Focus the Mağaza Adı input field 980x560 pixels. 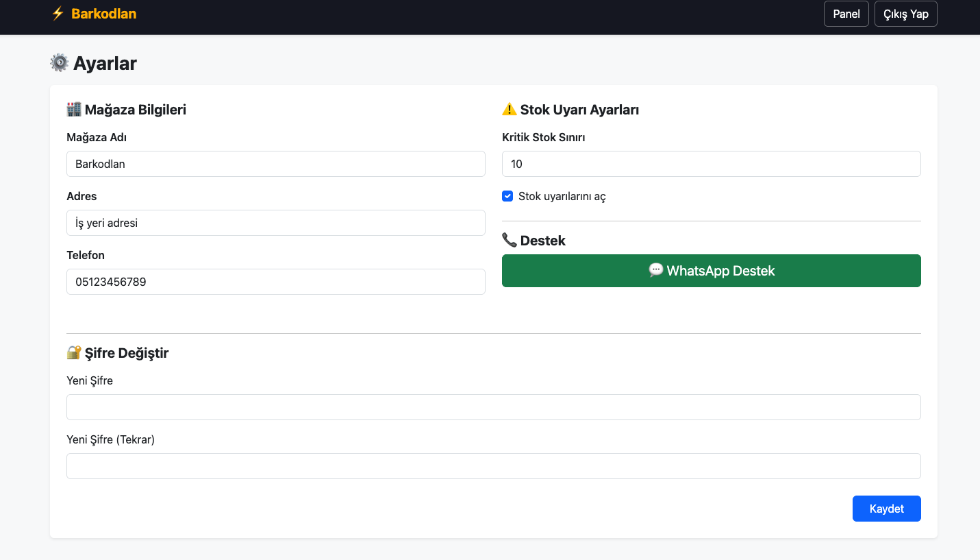coord(275,164)
